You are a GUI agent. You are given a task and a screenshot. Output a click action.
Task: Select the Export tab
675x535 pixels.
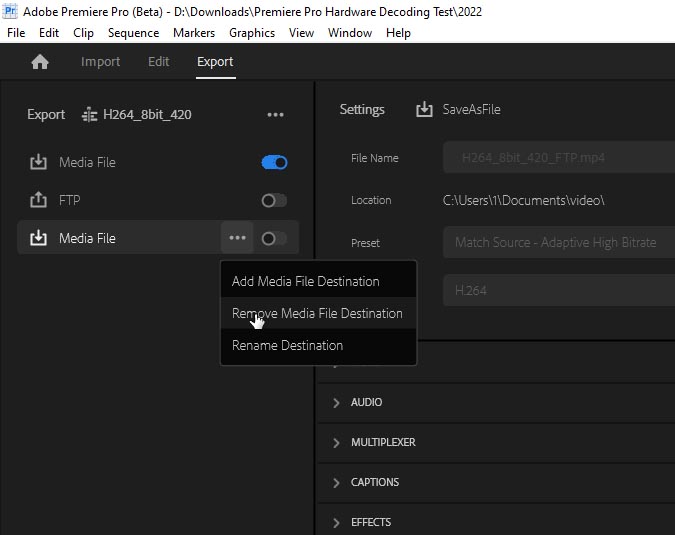(x=215, y=62)
